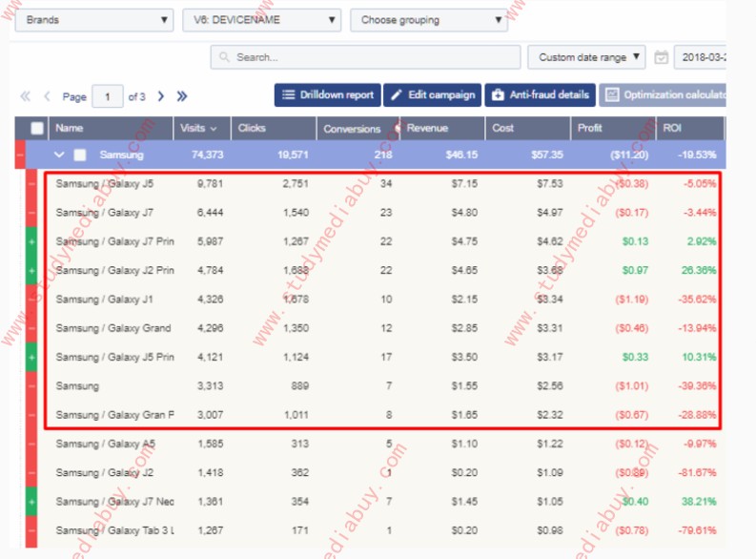Click the red minus marker for Galaxy A5
The width and height of the screenshot is (756, 559).
[31, 444]
